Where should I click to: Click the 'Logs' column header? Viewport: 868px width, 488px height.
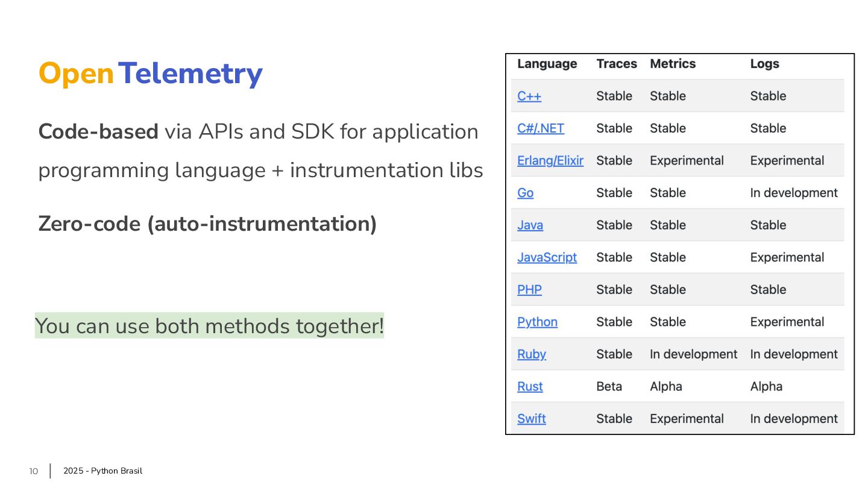pyautogui.click(x=764, y=64)
